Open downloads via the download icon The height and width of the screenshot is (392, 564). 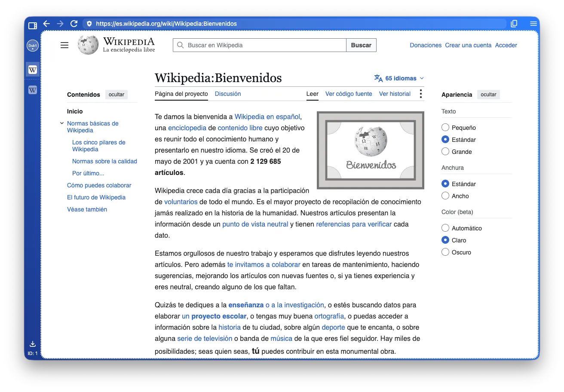33,344
